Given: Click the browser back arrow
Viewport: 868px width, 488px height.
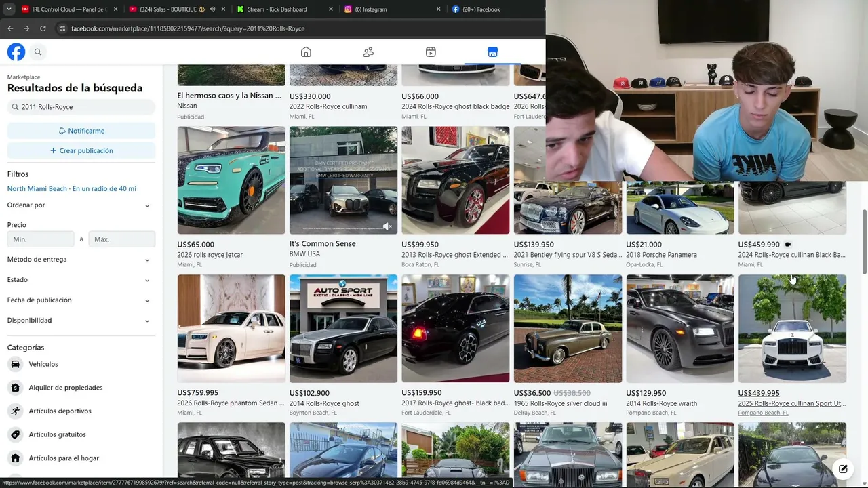Looking at the screenshot, I should pyautogui.click(x=10, y=28).
